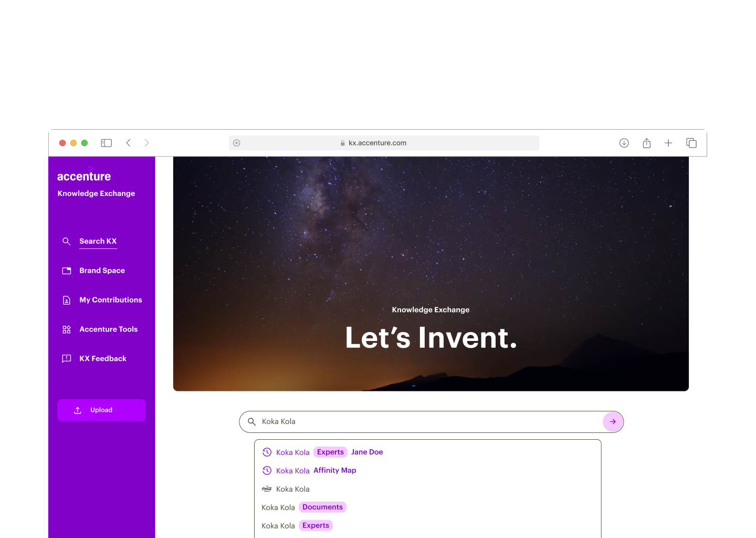
Task: Click the magnifier icon in the search field
Action: (252, 422)
